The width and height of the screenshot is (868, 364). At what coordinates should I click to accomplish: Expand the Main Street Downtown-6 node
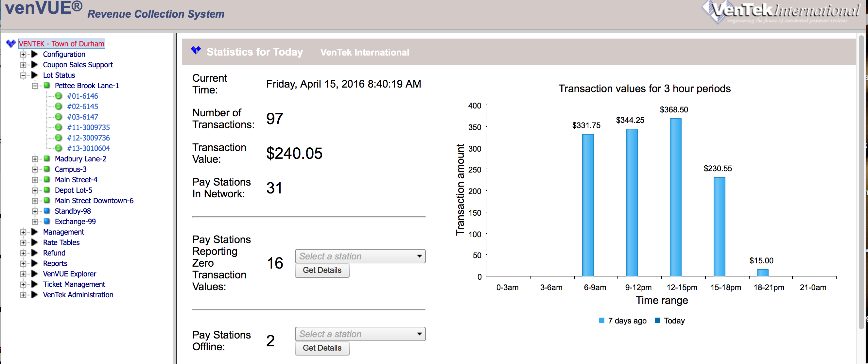pos(35,200)
